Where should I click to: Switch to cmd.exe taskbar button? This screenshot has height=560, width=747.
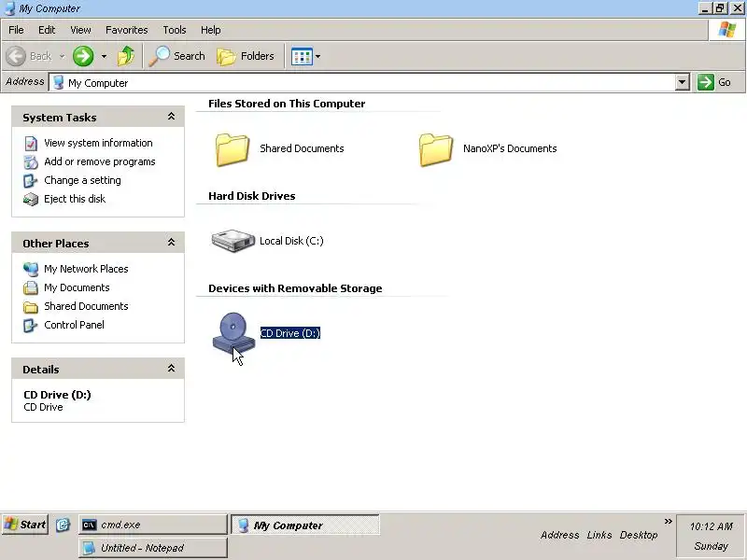(152, 525)
